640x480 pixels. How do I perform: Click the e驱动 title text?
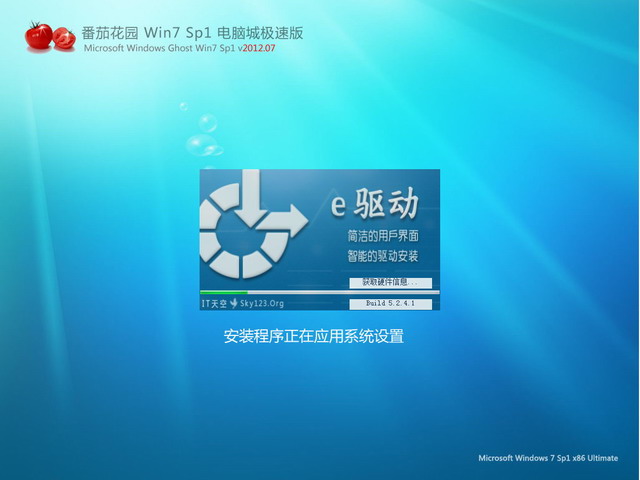pos(374,204)
